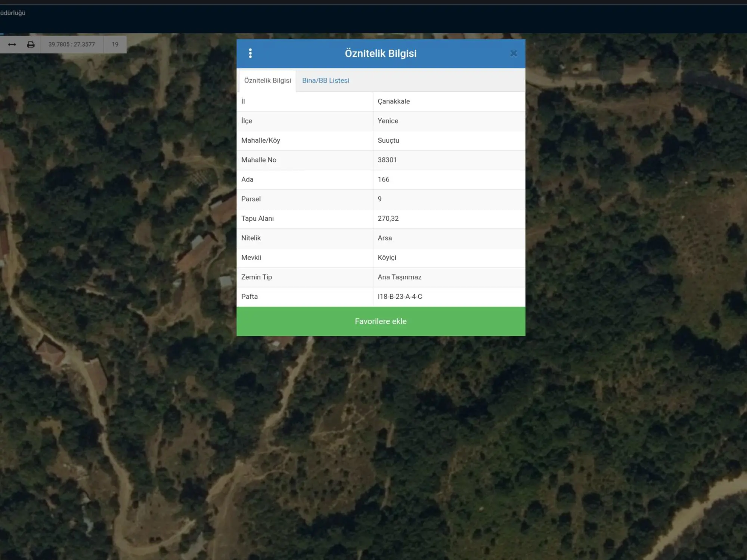Open the three-dot options menu in dialog header
This screenshot has width=747, height=560.
pos(250,53)
